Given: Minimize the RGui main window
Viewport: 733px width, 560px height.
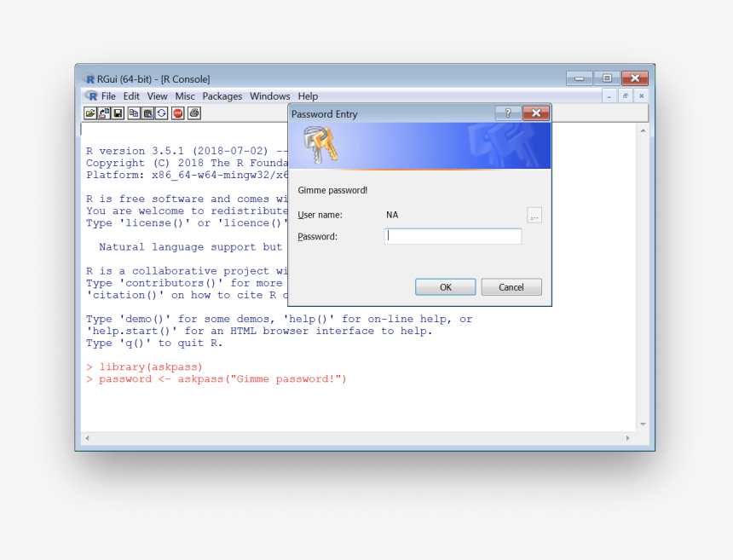Looking at the screenshot, I should coord(580,78).
